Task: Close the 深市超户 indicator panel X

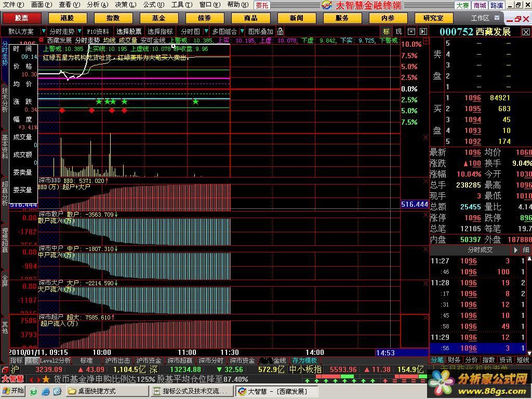Action: (426, 318)
